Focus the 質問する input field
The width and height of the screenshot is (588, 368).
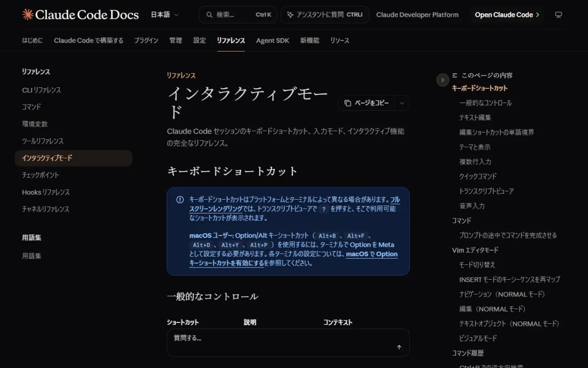[288, 342]
